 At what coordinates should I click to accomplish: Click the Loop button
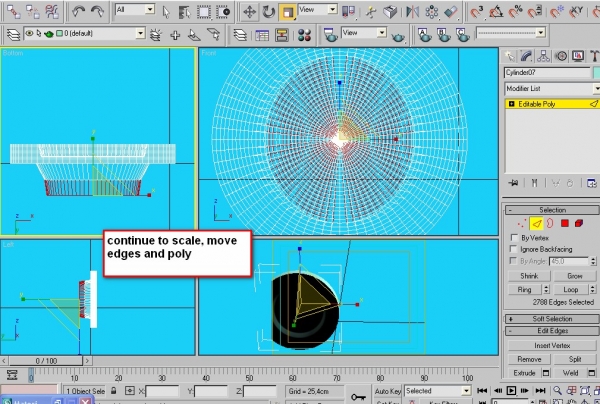pos(571,290)
